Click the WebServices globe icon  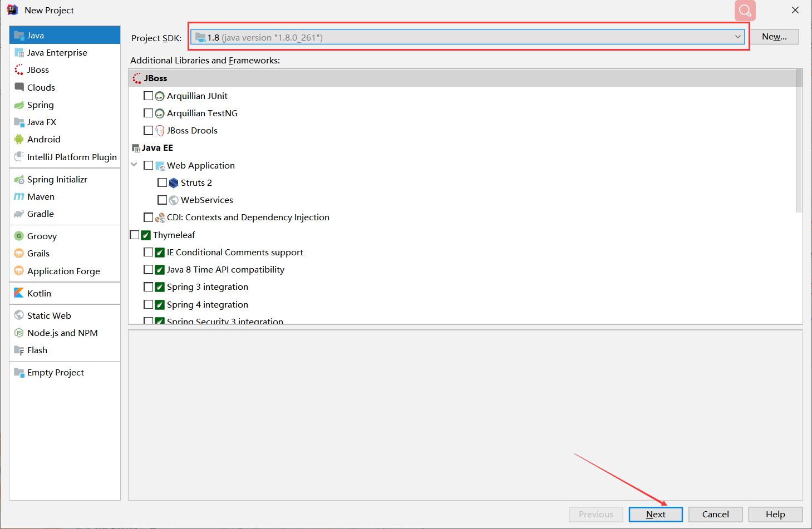tap(174, 200)
